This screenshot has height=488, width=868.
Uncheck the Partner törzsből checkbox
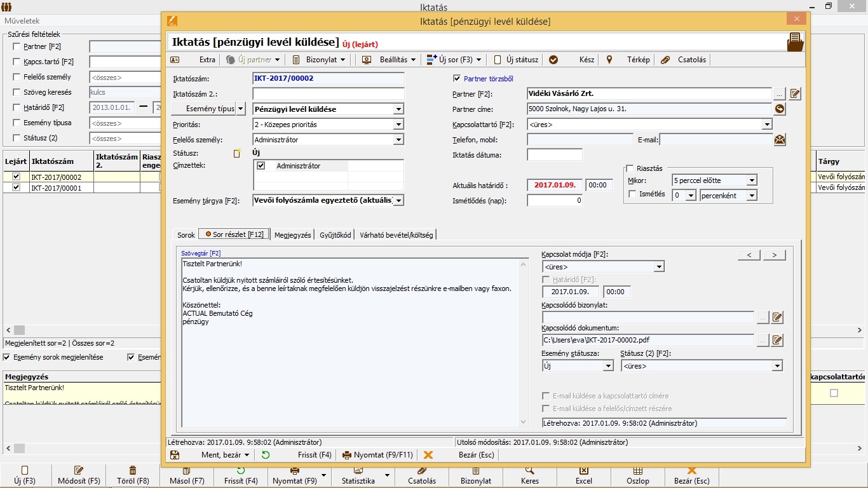click(x=457, y=79)
